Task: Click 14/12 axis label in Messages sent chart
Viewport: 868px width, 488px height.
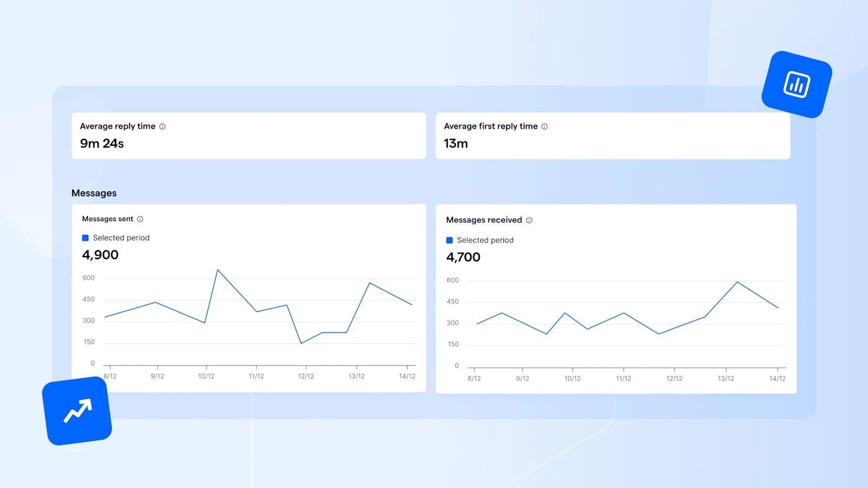Action: point(407,376)
